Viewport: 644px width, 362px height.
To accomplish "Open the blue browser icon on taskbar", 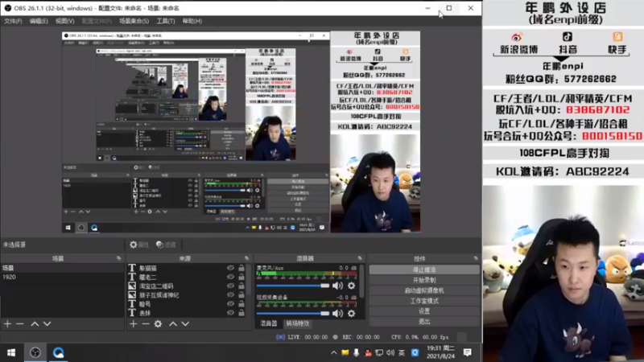I will [x=58, y=352].
